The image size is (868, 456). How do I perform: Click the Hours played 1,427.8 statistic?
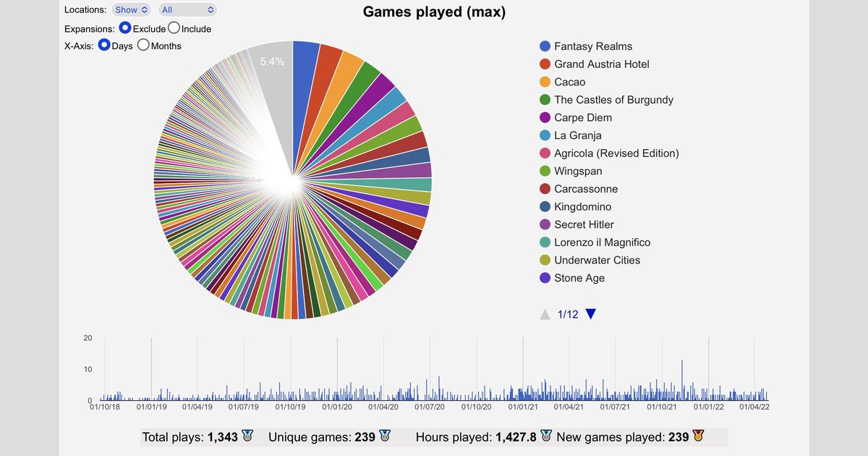(477, 436)
